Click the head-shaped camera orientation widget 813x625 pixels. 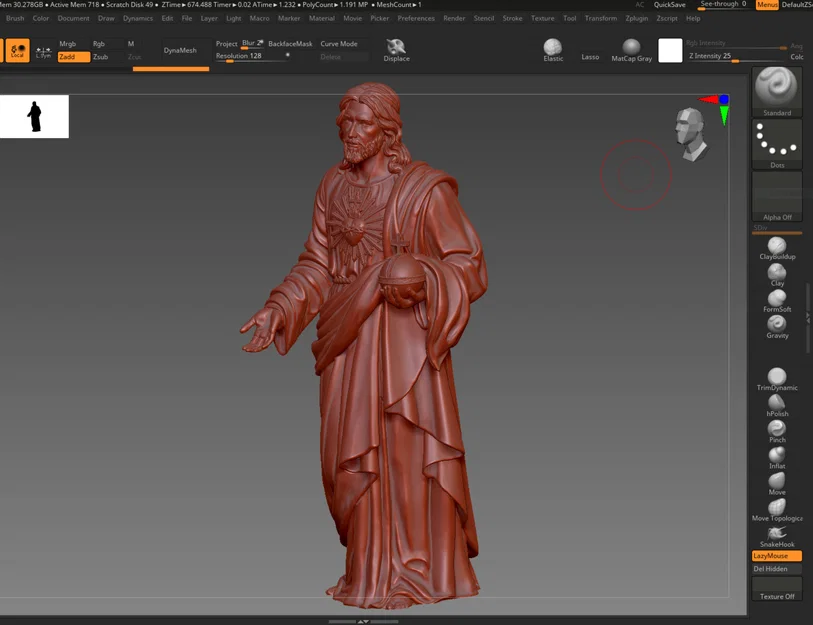coord(691,134)
